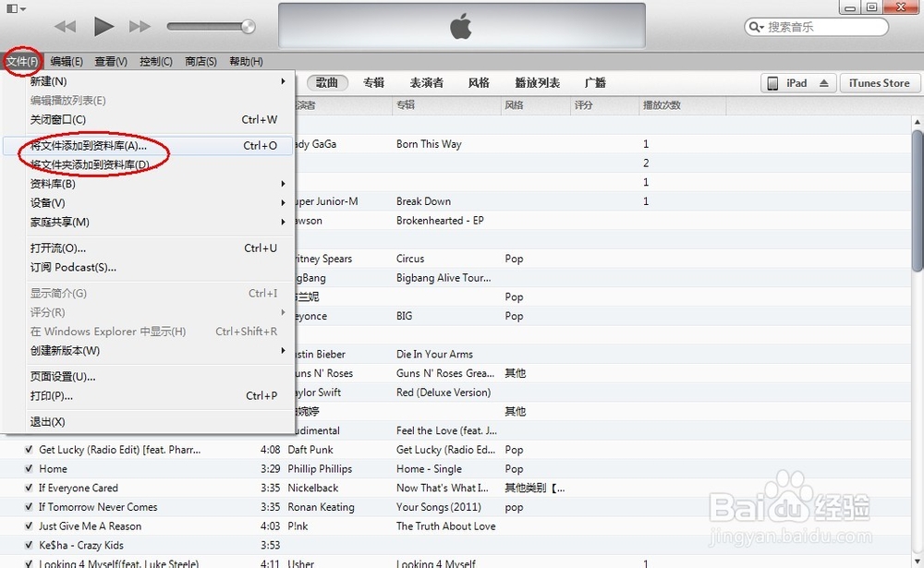Viewport: 924px width, 568px height.
Task: Select the Circus album row
Action: coord(410,259)
